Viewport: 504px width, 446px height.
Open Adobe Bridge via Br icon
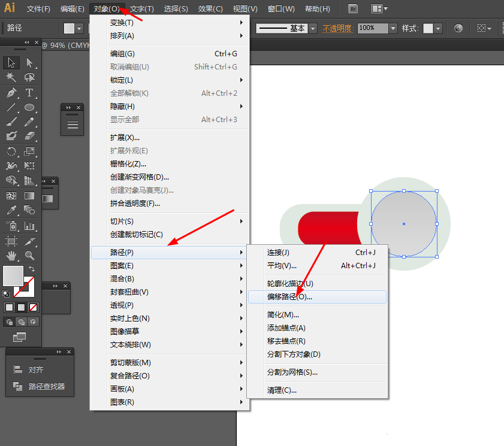353,9
